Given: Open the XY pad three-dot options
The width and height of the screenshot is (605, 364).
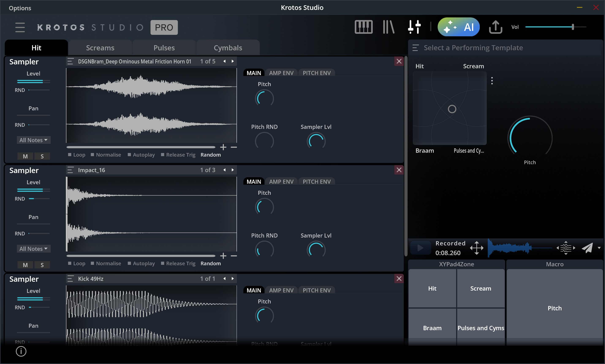Looking at the screenshot, I should [492, 81].
